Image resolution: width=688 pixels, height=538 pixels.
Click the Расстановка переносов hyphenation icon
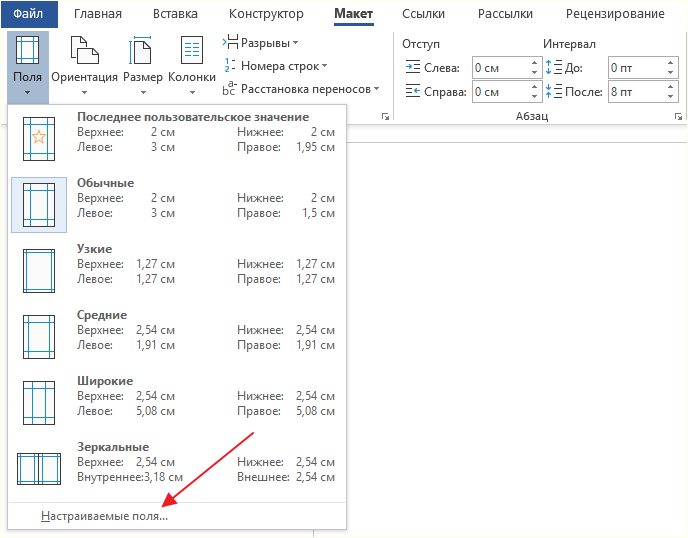229,88
